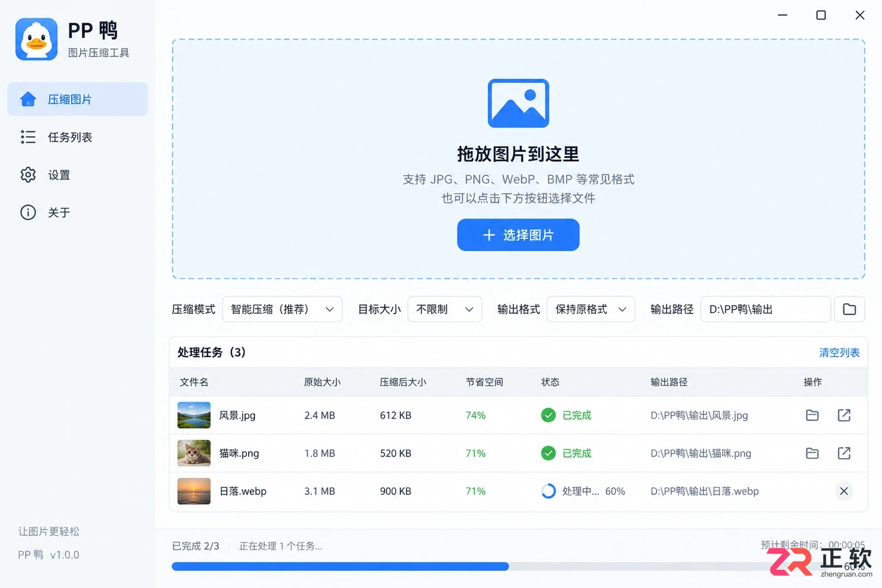Click the 文件名 column header
The width and height of the screenshot is (882, 588).
pyautogui.click(x=194, y=382)
